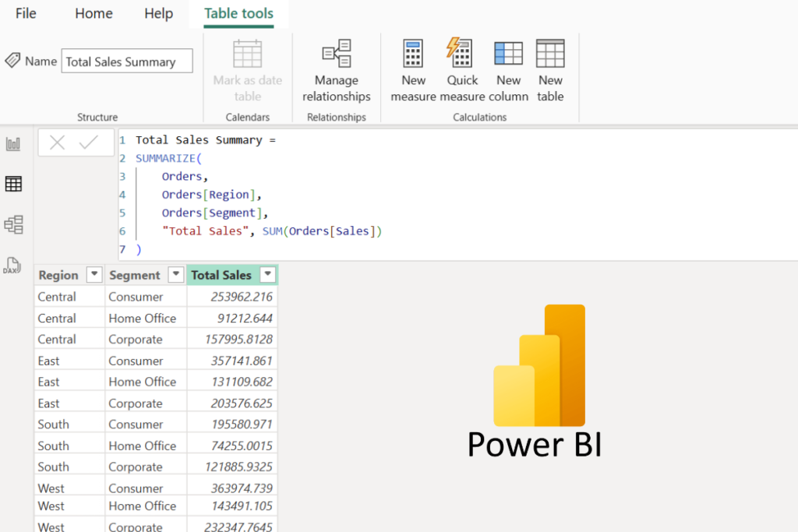798x532 pixels.
Task: Switch to the Home ribbon tab
Action: click(x=94, y=13)
